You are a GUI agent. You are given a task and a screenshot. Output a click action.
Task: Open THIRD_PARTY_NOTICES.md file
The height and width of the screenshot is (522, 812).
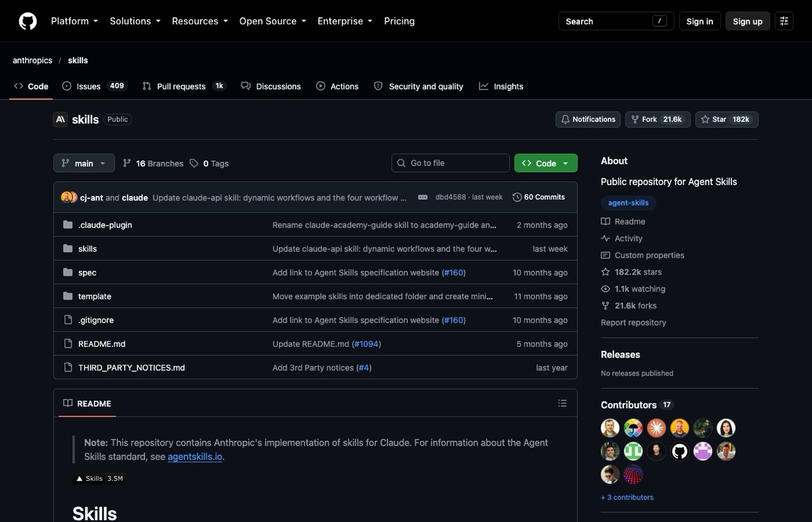click(x=131, y=368)
